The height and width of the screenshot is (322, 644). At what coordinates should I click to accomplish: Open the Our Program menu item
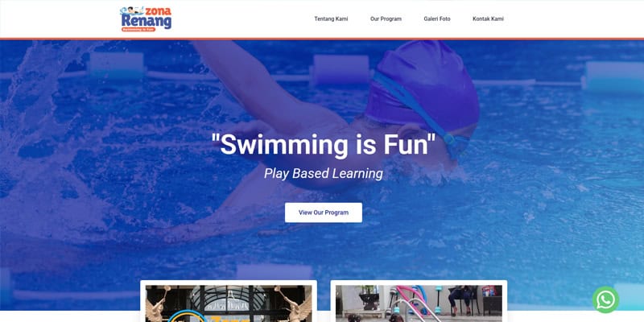(x=386, y=19)
